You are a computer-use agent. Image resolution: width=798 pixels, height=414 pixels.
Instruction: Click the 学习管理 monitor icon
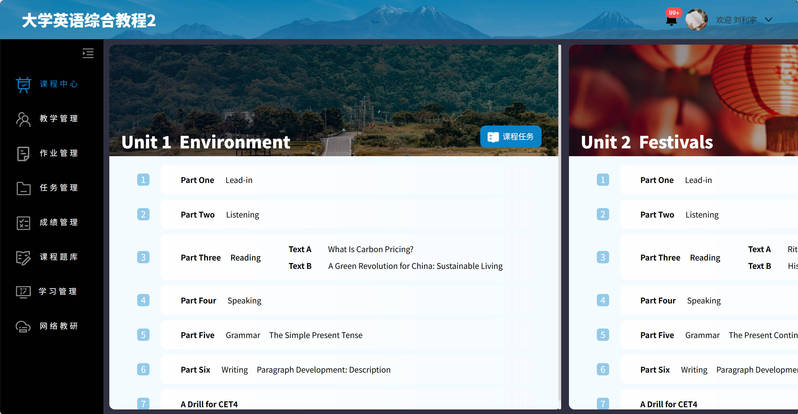click(23, 292)
